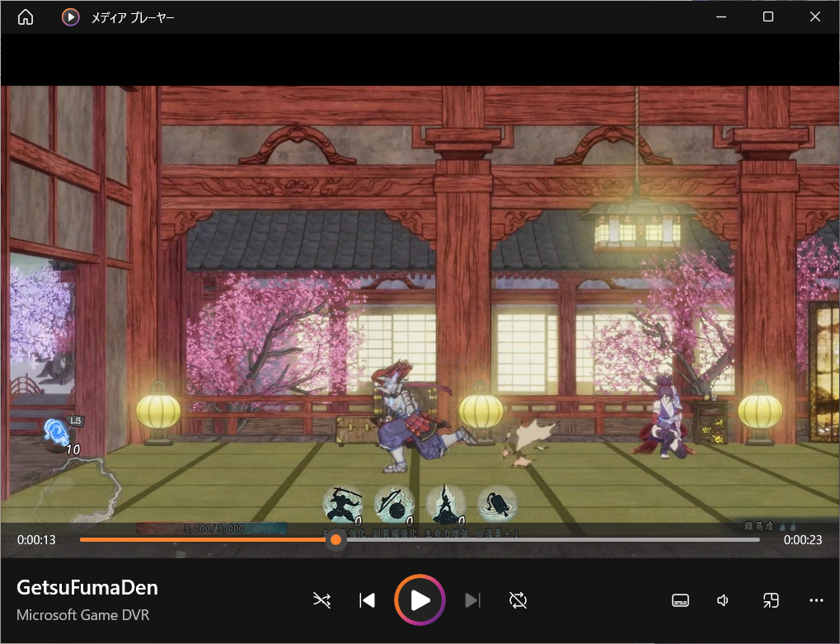Move the orange seek bar handle
This screenshot has width=840, height=644.
pos(336,539)
